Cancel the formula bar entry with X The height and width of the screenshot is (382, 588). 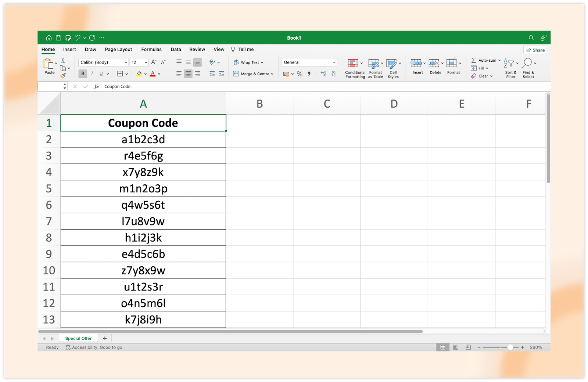pos(75,86)
